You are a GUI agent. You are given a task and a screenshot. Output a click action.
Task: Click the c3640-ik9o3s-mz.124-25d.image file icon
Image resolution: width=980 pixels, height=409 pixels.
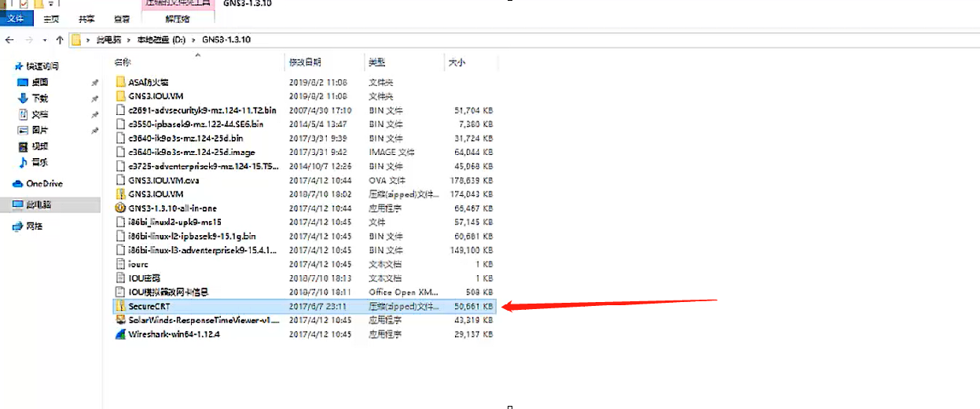[x=120, y=152]
